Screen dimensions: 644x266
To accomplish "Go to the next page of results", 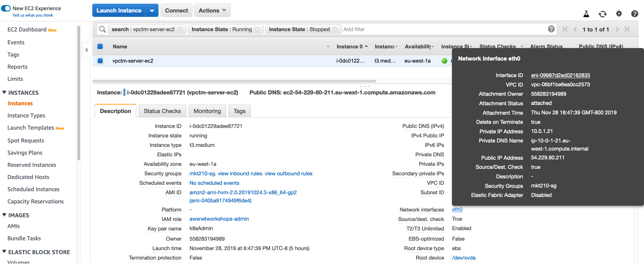I will (x=617, y=29).
